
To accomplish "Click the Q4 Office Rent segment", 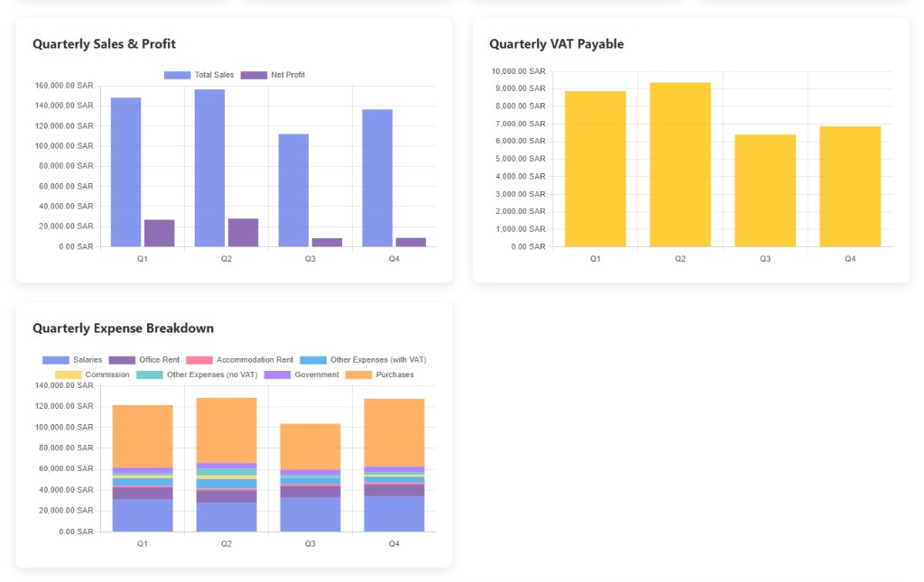I will [394, 490].
